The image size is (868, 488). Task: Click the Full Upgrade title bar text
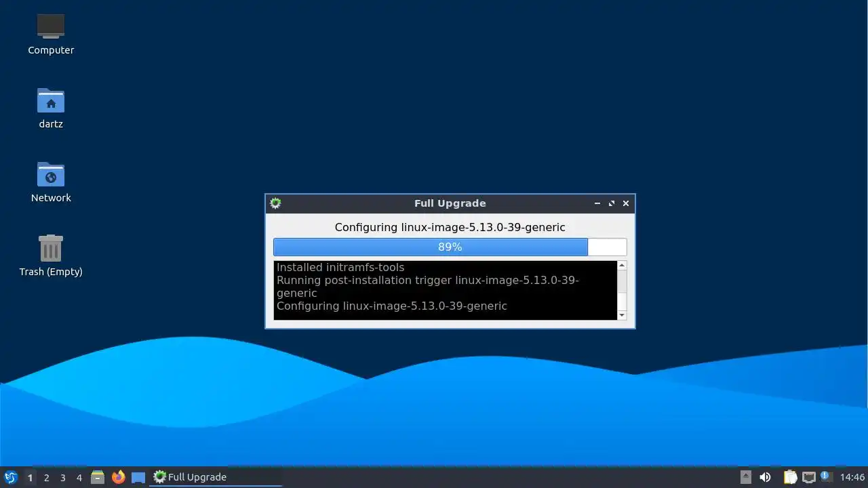click(x=450, y=203)
